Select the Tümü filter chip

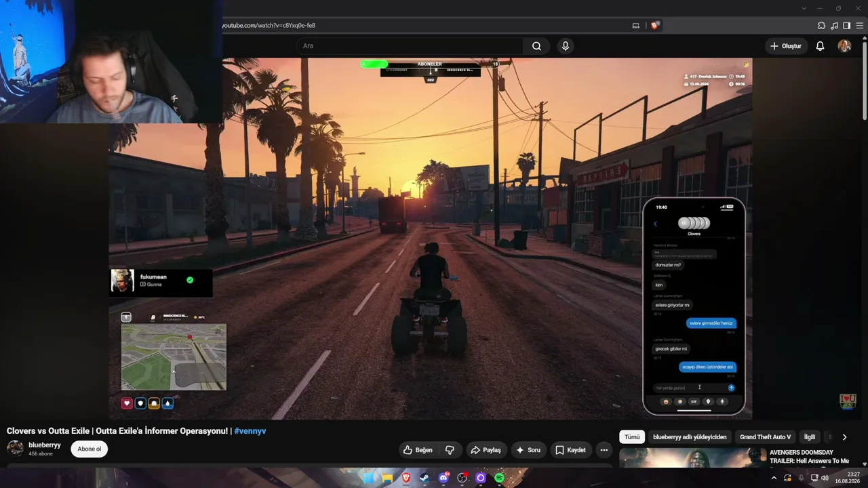pyautogui.click(x=632, y=437)
